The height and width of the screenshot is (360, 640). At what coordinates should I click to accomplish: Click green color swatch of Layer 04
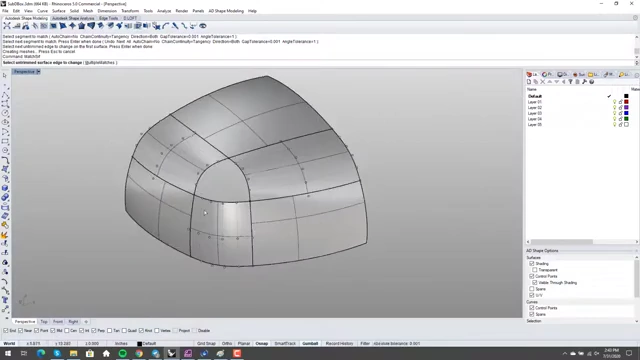(626, 119)
